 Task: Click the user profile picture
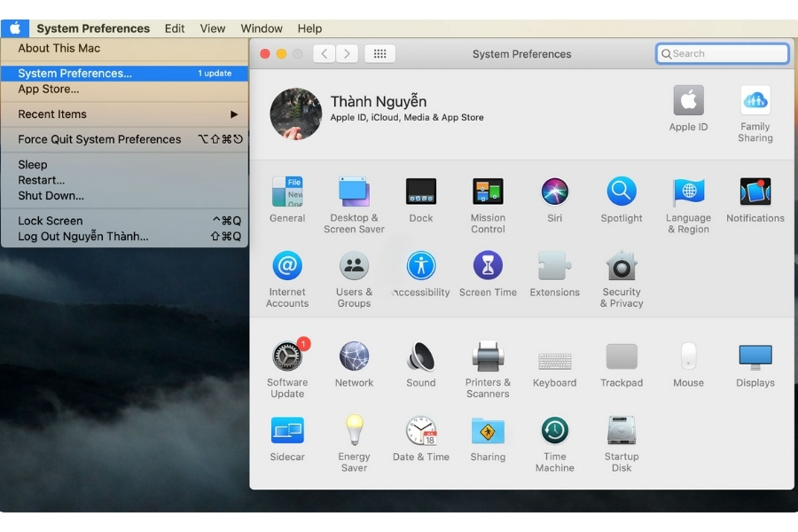tap(295, 113)
